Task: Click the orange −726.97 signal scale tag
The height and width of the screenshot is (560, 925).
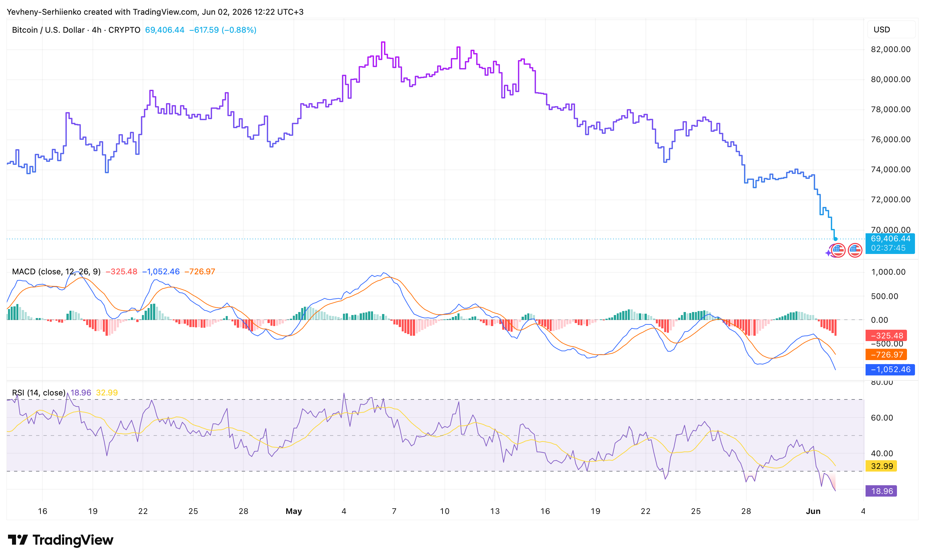Action: (x=886, y=354)
